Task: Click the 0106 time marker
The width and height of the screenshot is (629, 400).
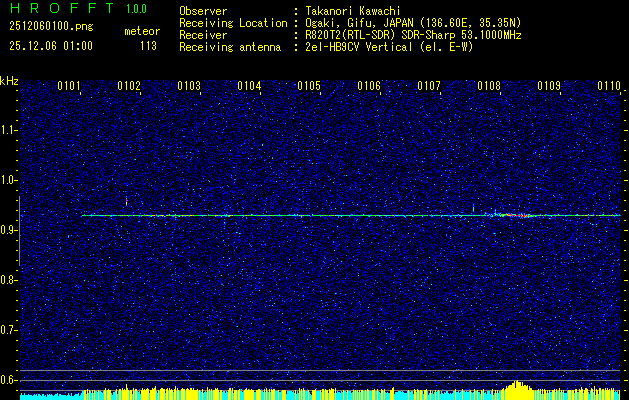Action: [x=369, y=85]
